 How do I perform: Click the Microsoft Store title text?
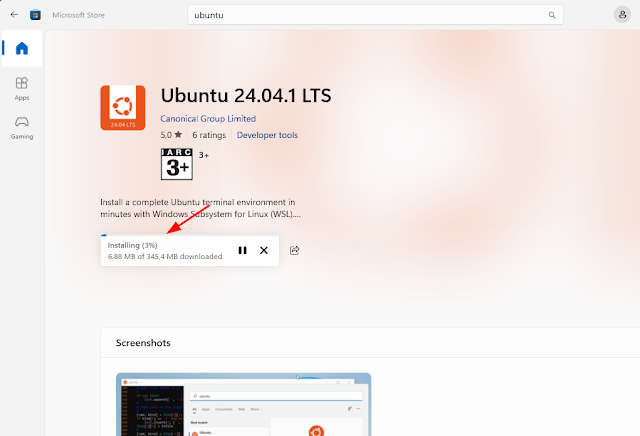(x=78, y=15)
